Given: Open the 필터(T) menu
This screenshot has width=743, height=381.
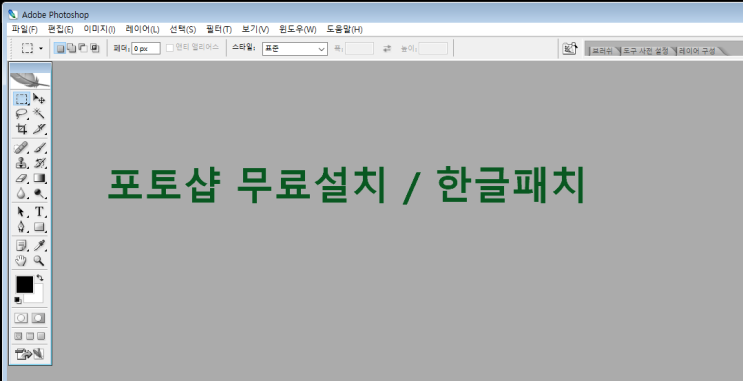Looking at the screenshot, I should [x=219, y=29].
